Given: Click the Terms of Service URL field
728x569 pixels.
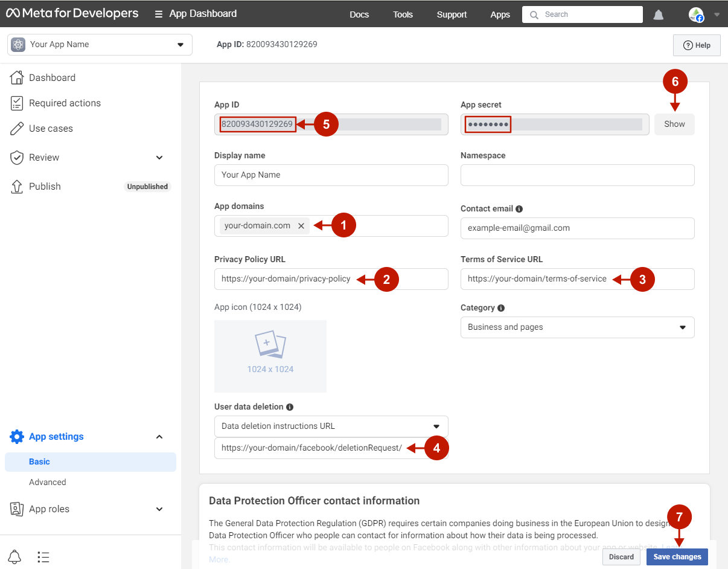Looking at the screenshot, I should (x=578, y=279).
